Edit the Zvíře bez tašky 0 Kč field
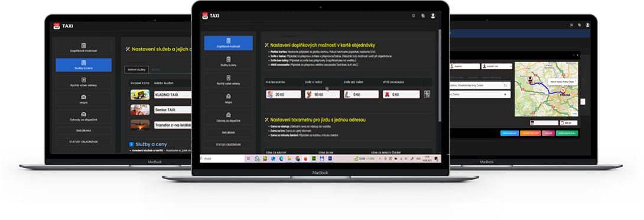The image size is (644, 220). 361,95
